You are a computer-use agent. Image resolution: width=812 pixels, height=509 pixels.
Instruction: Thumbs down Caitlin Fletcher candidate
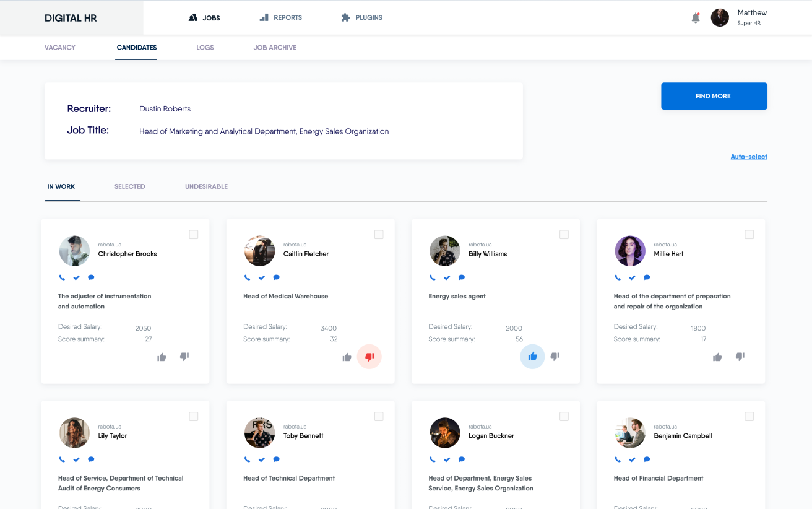(x=369, y=357)
